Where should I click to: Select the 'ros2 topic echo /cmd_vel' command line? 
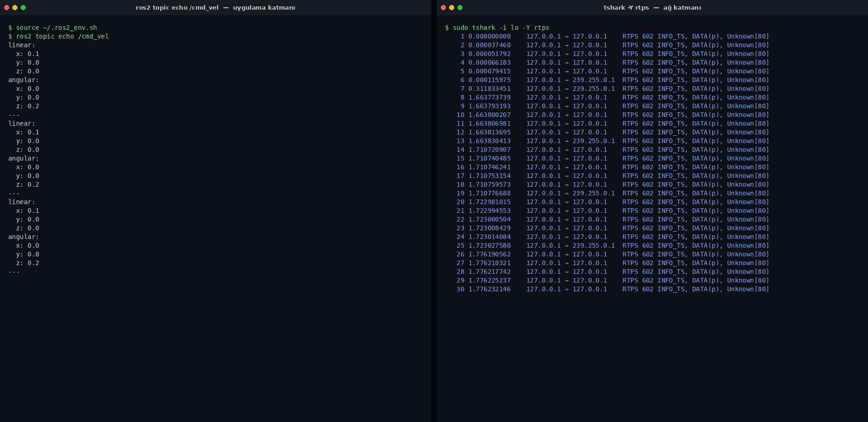(x=58, y=36)
